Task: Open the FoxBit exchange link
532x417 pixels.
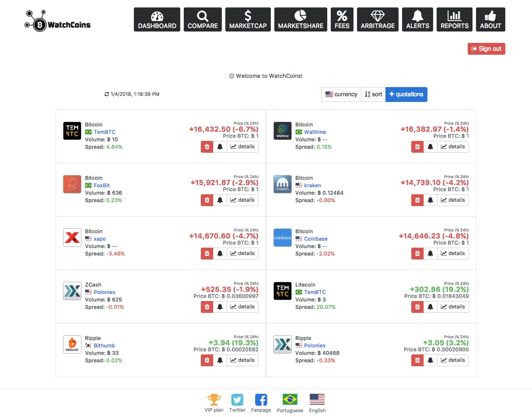Action: (x=101, y=186)
